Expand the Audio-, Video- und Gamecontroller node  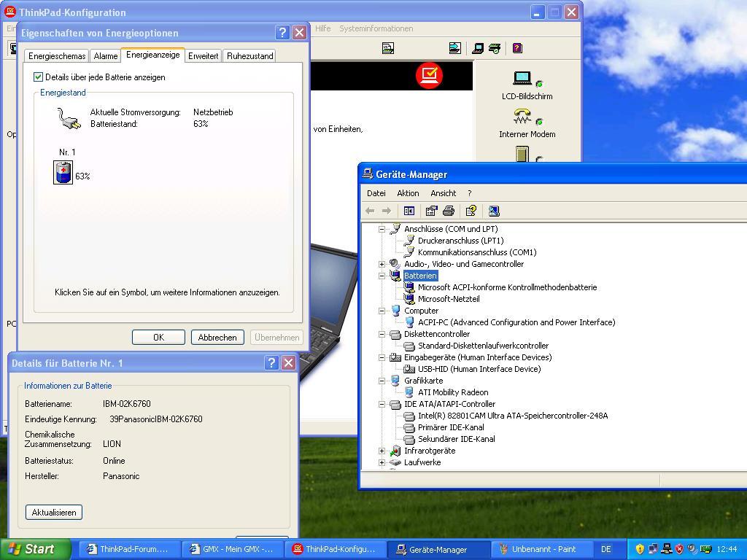pyautogui.click(x=382, y=264)
